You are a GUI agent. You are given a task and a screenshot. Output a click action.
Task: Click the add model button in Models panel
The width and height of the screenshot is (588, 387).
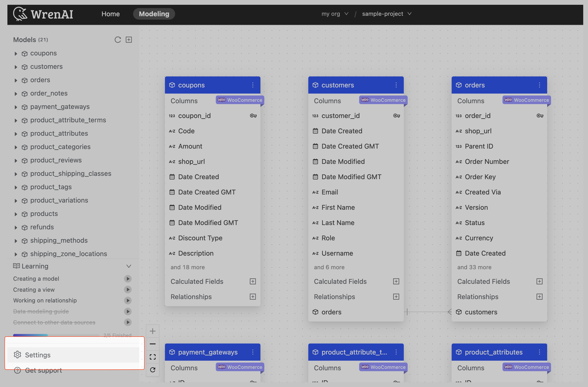129,39
